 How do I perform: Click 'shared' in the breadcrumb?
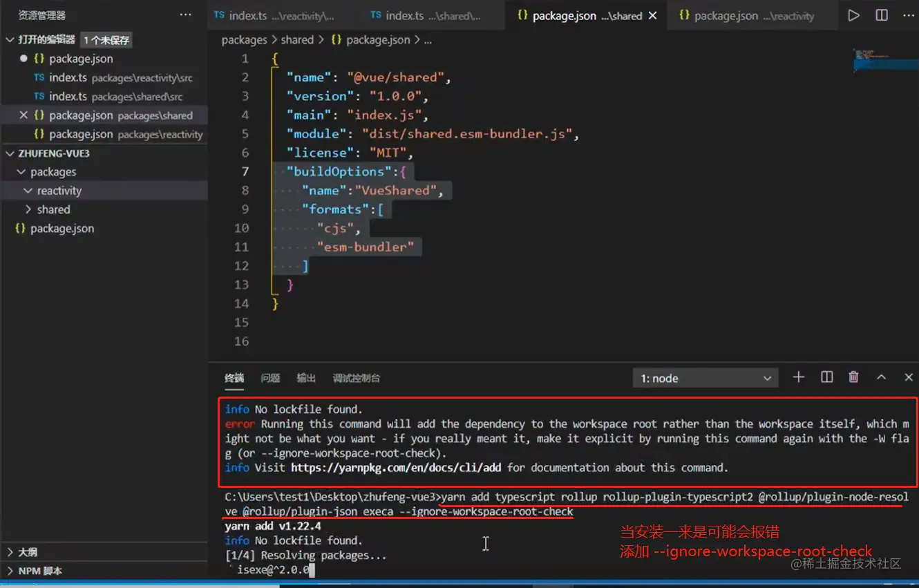298,40
